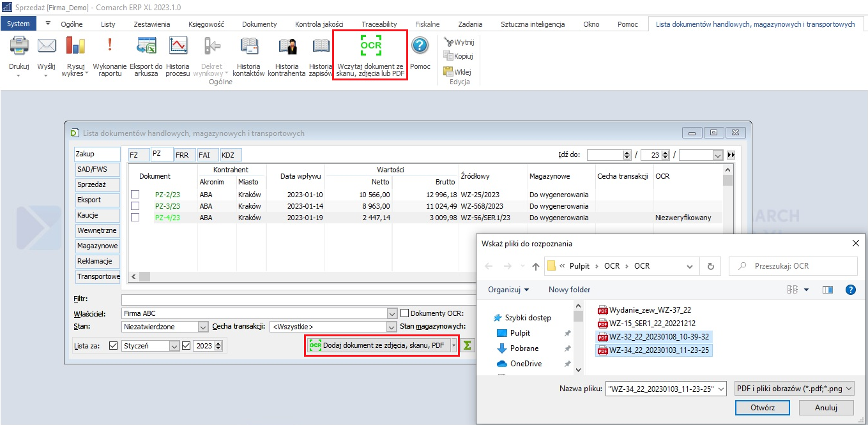Click the year 2023 stepper arrows

click(218, 346)
